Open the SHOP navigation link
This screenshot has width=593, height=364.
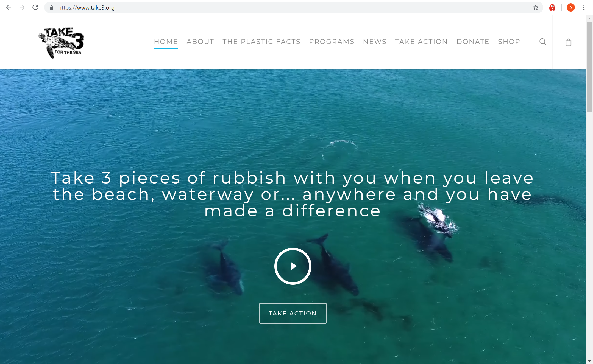(x=509, y=42)
